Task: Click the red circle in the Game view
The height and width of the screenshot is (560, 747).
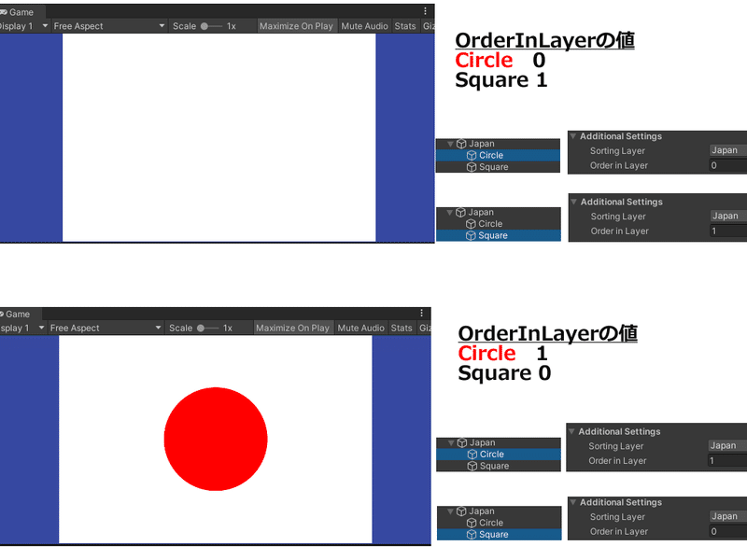Action: [x=216, y=439]
